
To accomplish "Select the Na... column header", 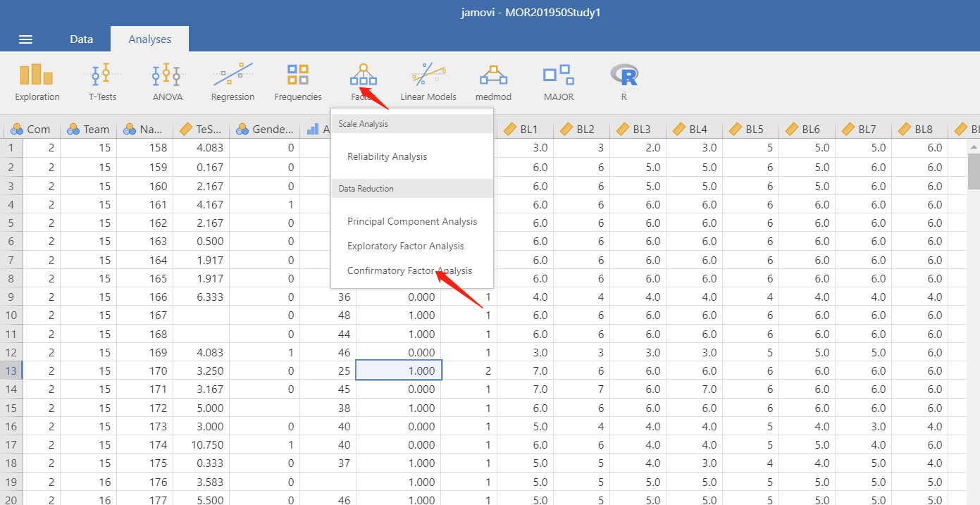I will (145, 129).
